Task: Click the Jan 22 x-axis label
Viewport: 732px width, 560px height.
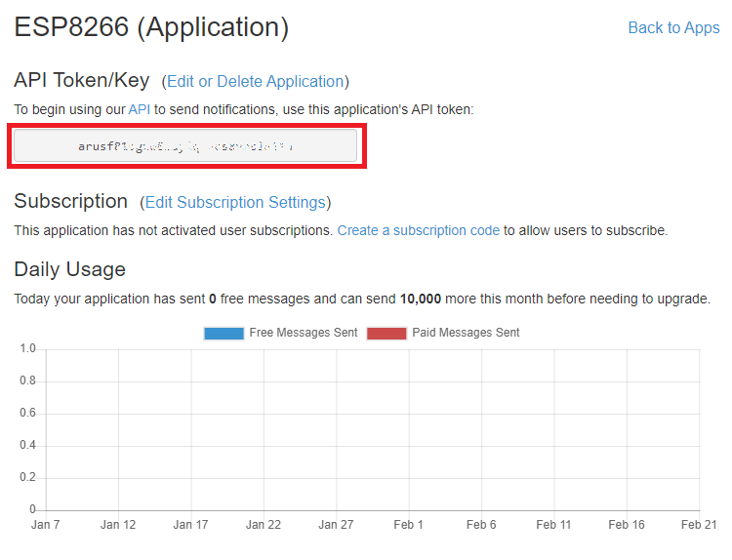Action: (263, 524)
